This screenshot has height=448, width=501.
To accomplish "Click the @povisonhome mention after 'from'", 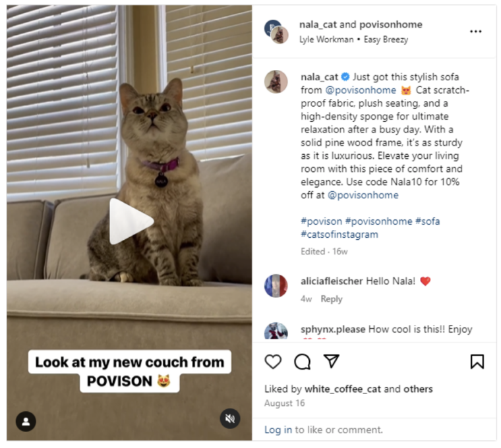I will pyautogui.click(x=361, y=90).
